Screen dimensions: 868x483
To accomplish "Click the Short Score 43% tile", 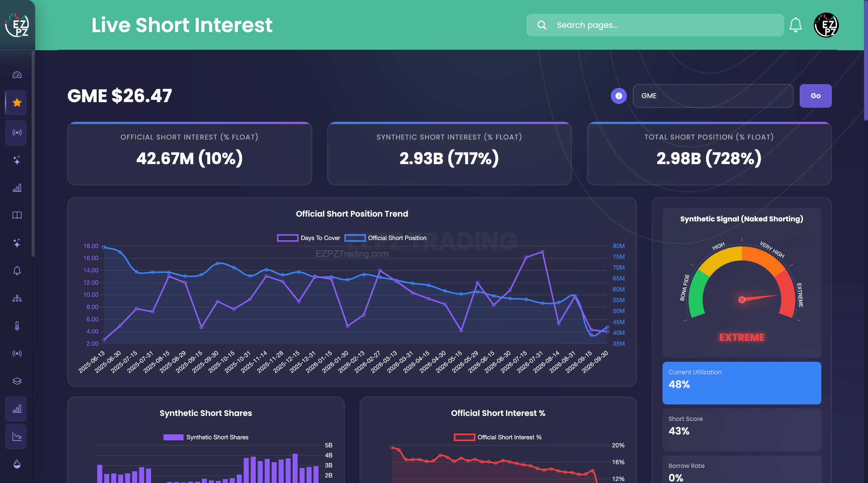I will tap(741, 430).
